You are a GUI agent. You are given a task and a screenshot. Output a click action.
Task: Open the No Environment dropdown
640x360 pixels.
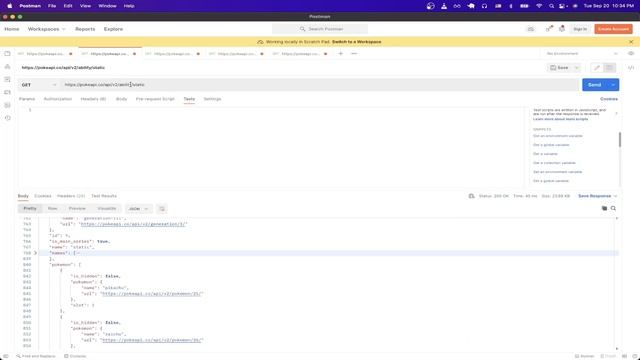[582, 53]
